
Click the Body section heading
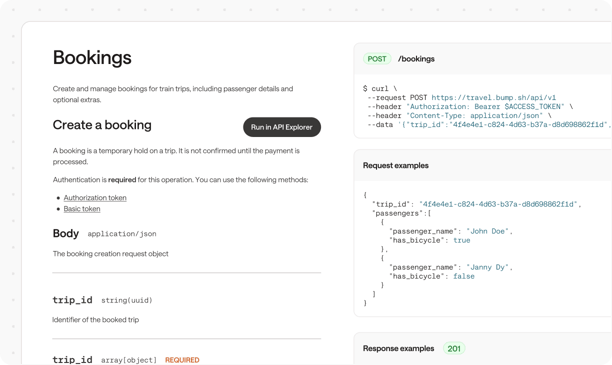coord(66,233)
